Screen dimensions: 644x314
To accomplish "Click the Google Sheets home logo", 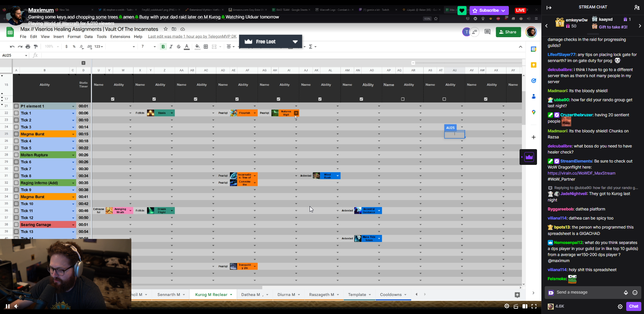I will click(x=10, y=33).
